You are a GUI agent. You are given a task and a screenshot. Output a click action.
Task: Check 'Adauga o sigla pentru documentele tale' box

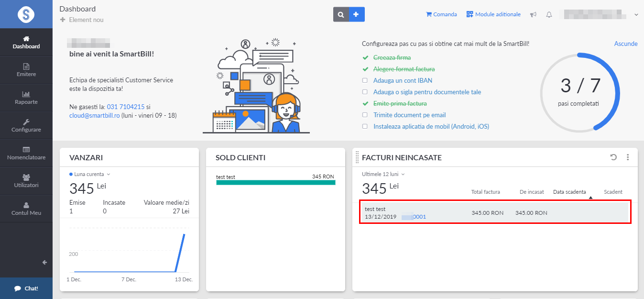(365, 92)
